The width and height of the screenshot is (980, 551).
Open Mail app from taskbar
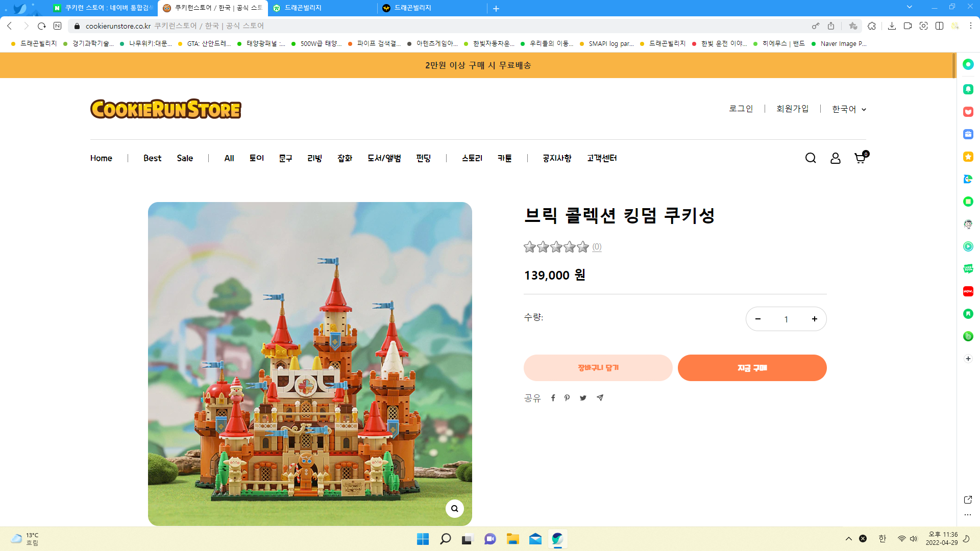[535, 539]
